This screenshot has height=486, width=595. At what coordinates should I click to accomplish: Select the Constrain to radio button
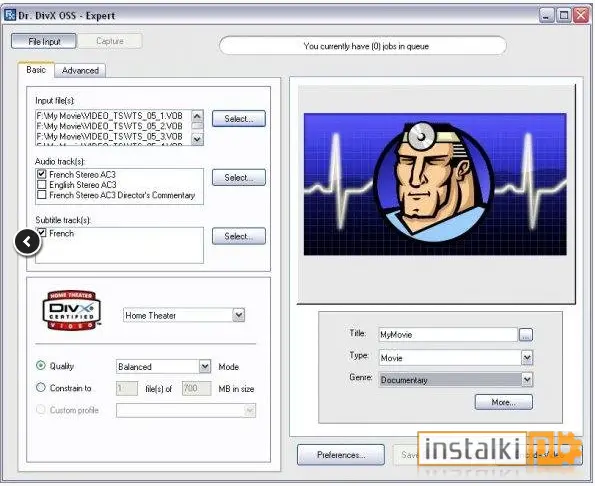click(41, 387)
